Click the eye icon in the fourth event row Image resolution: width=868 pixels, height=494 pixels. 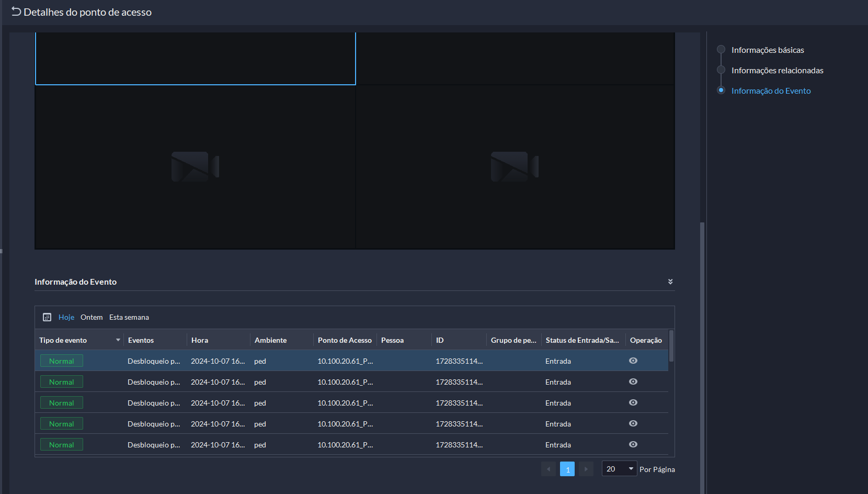[633, 423]
